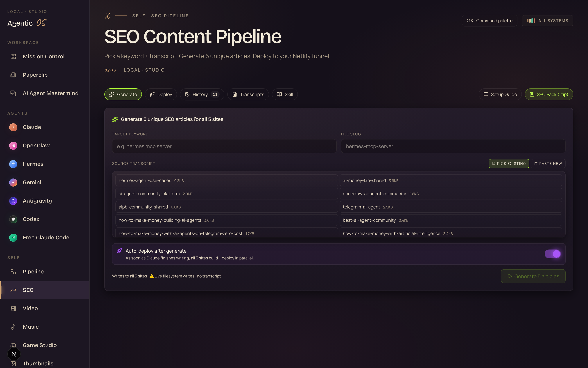Click the History clock icon
588x368 pixels.
(x=187, y=94)
